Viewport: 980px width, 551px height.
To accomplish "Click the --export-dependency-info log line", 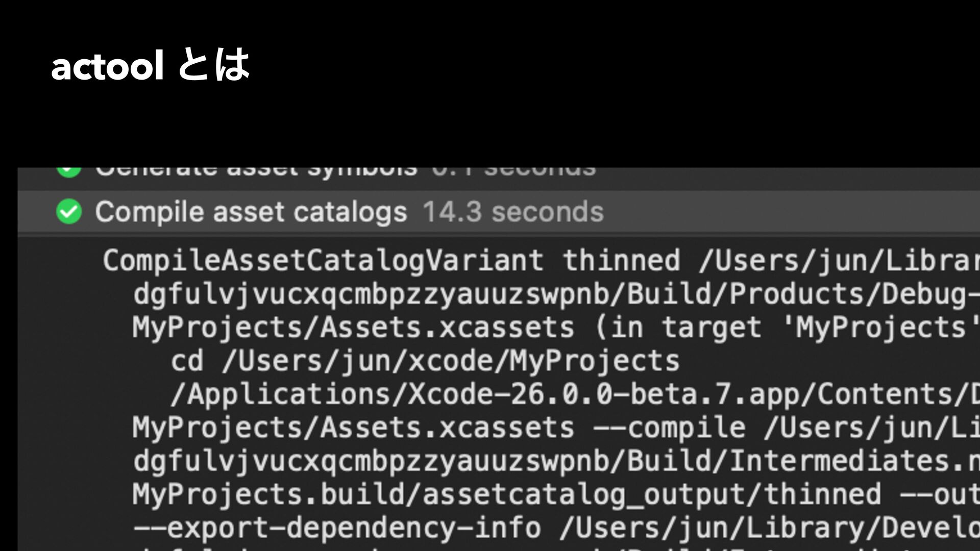I will click(x=556, y=528).
